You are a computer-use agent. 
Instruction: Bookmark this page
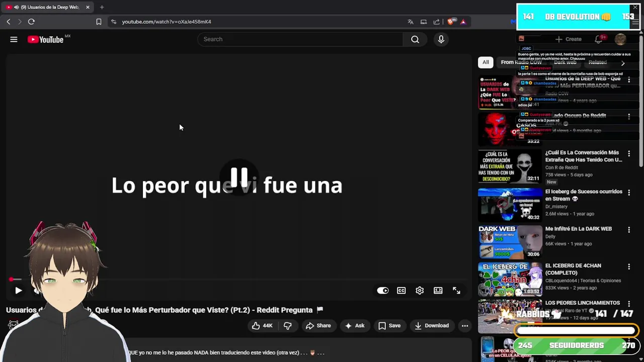(99, 22)
